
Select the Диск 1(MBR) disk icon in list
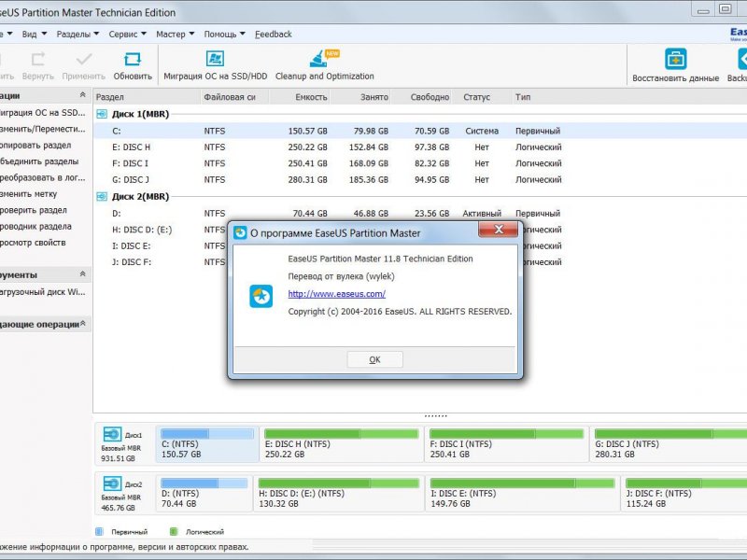(x=102, y=114)
